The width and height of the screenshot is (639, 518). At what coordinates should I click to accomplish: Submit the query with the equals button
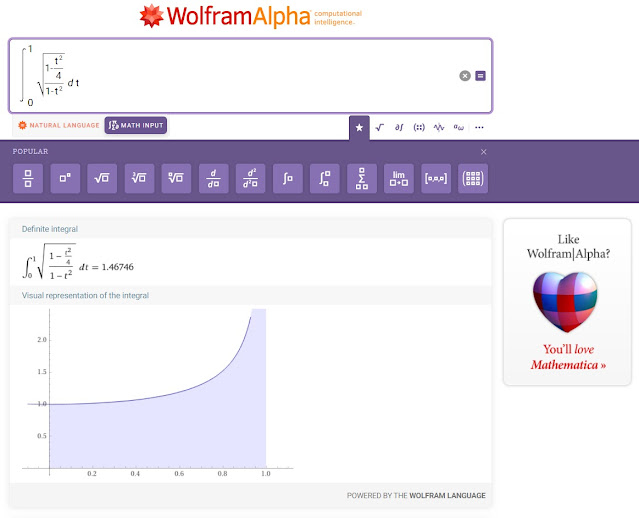click(480, 76)
